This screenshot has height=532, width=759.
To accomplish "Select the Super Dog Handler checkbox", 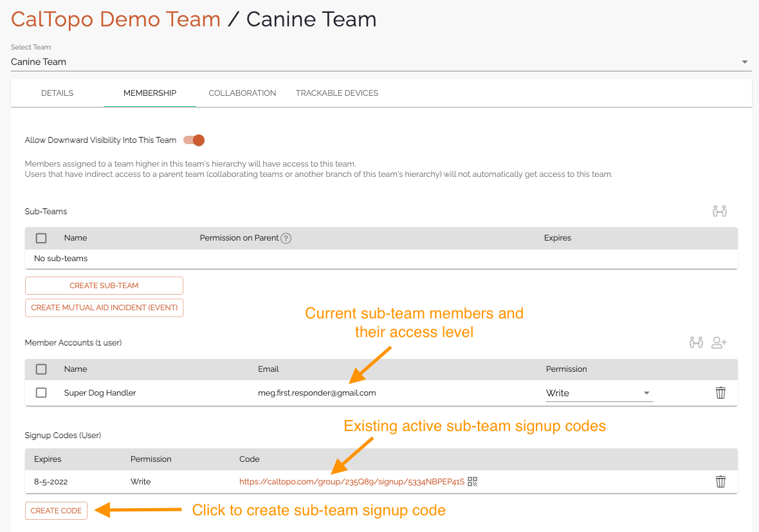I will (x=41, y=392).
